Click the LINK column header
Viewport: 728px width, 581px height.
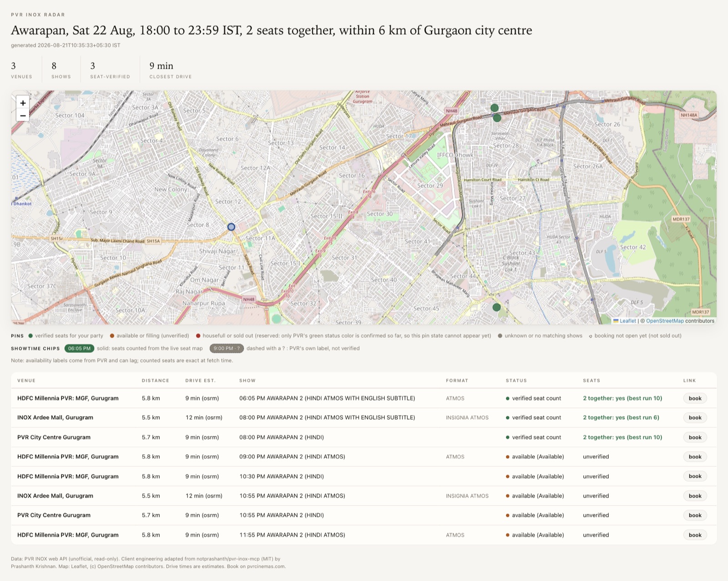[x=689, y=381]
